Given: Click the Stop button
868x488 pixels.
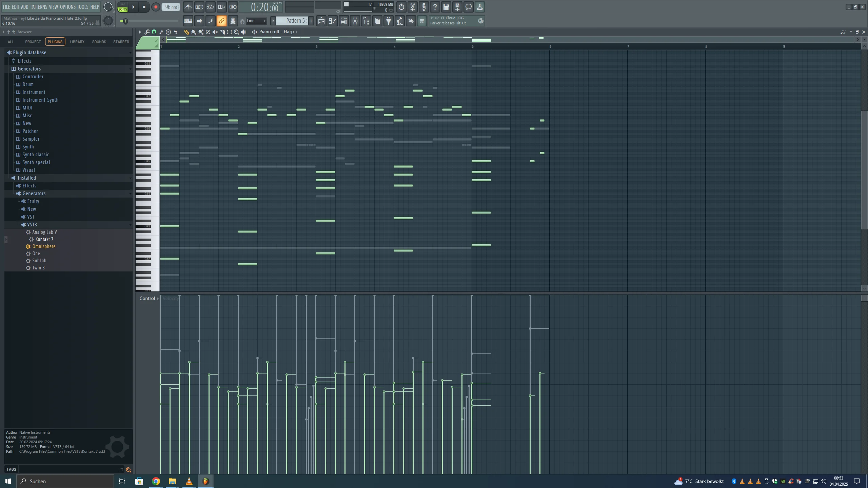Looking at the screenshot, I should 144,7.
